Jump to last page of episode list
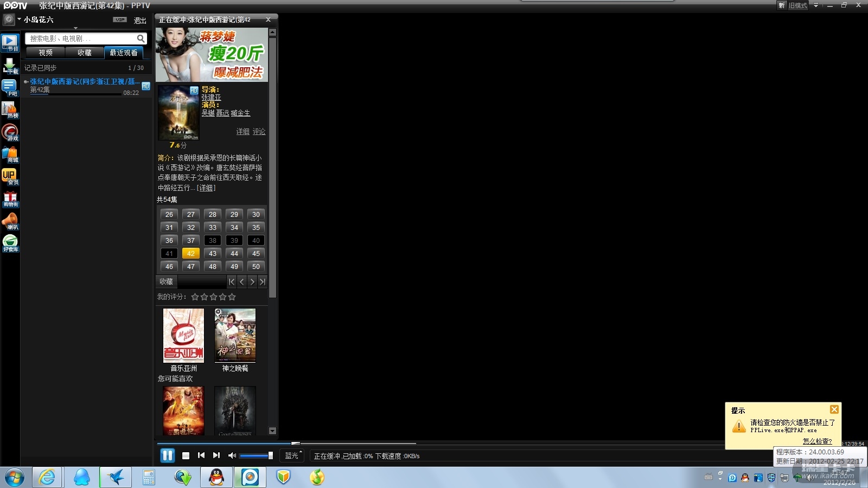 pyautogui.click(x=263, y=282)
